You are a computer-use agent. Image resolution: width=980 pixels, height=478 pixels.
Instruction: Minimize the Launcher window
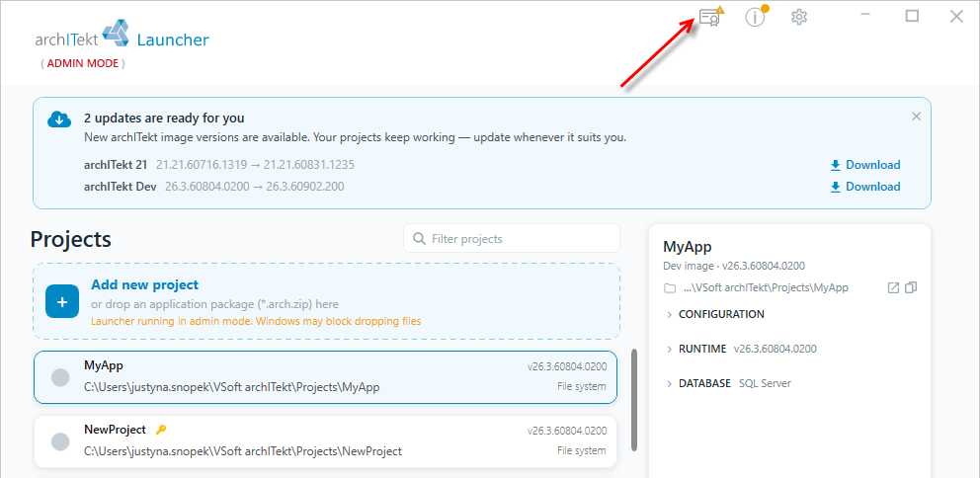pyautogui.click(x=865, y=16)
